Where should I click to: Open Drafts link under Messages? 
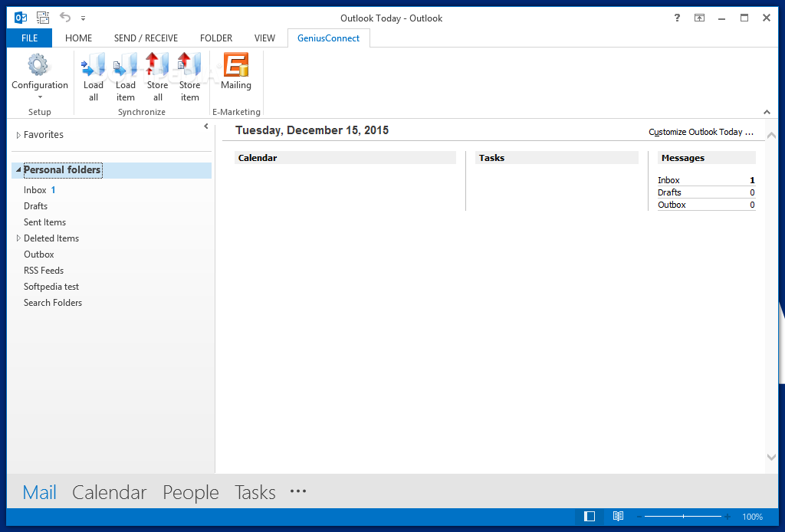point(669,192)
